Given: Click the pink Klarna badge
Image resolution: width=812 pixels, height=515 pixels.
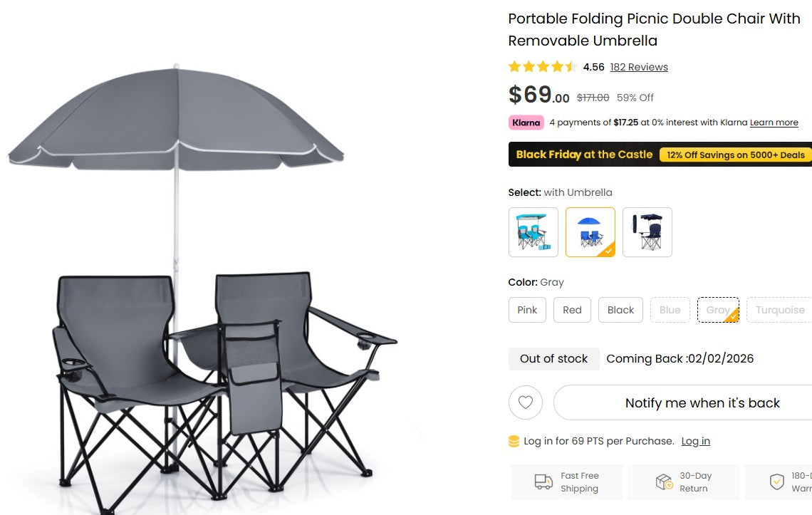Looking at the screenshot, I should 526,122.
